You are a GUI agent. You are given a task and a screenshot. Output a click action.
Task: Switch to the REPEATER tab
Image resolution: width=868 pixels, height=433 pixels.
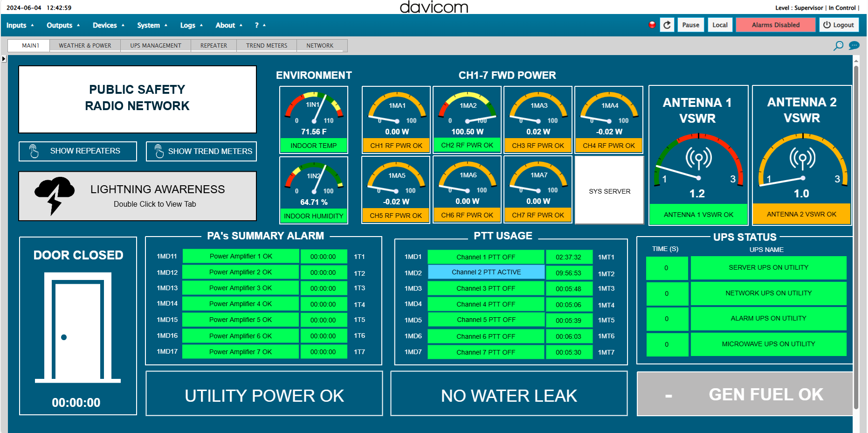click(214, 46)
